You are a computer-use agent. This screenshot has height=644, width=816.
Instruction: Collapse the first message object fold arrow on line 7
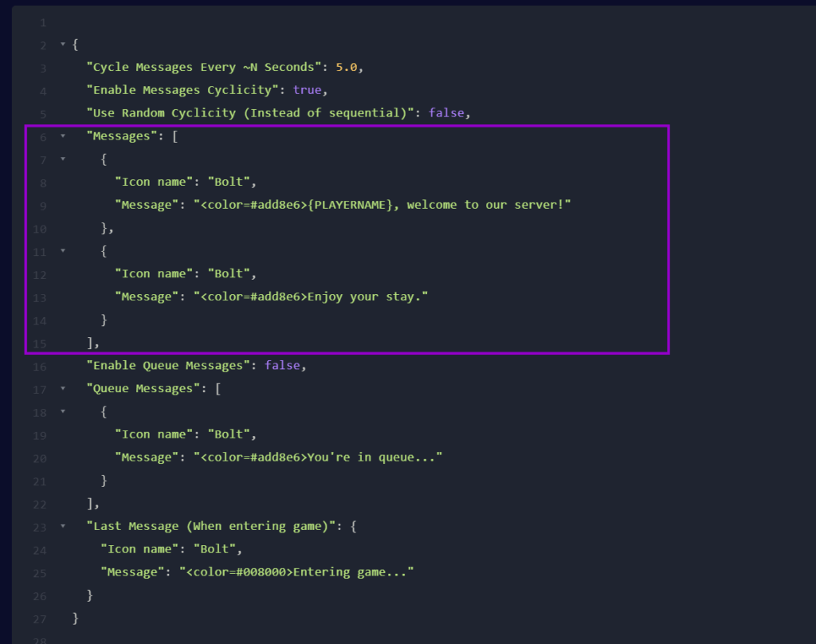pos(62,159)
